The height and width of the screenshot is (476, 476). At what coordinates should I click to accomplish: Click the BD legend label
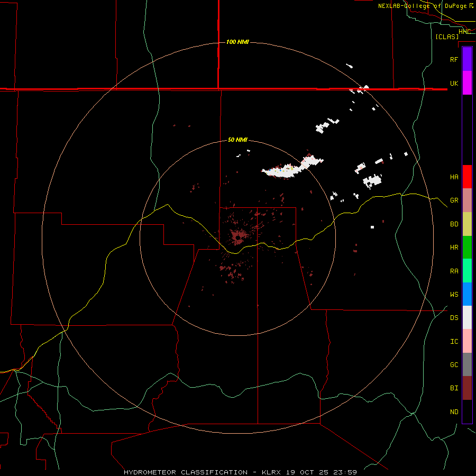click(454, 224)
